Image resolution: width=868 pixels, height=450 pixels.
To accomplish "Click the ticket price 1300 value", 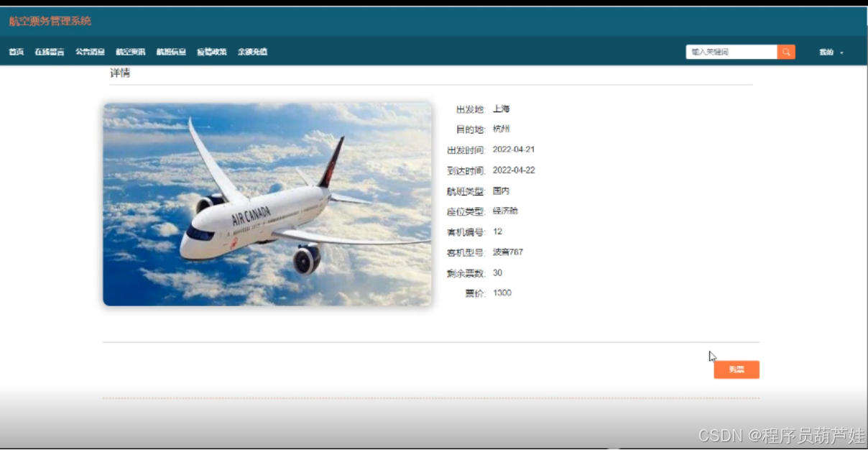I will pos(503,293).
